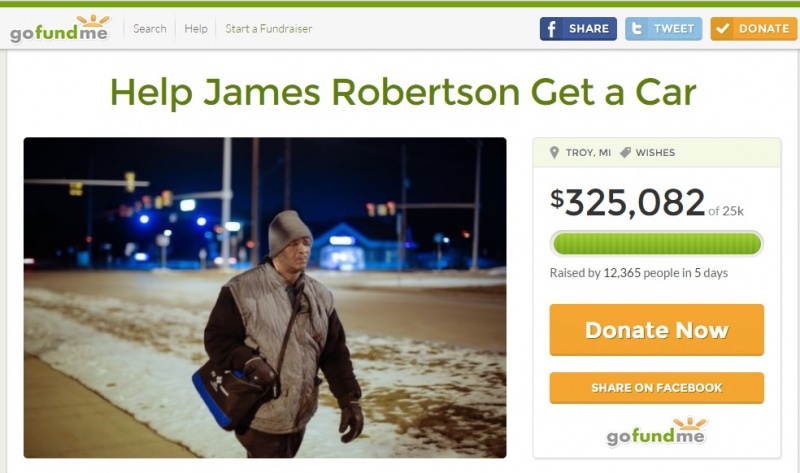
Task: Select Start a Fundraiser in the header
Action: click(x=269, y=29)
